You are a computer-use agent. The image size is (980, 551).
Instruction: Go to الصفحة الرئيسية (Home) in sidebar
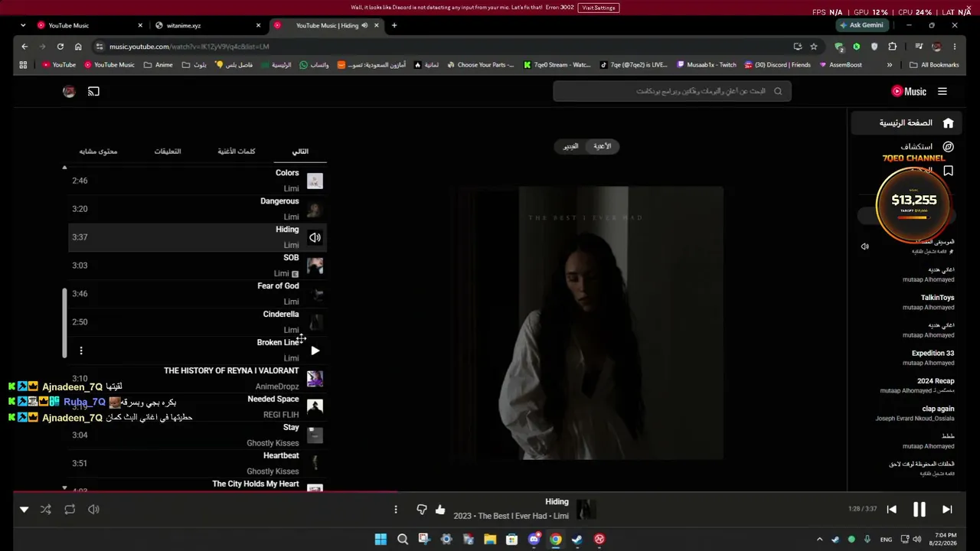tap(906, 122)
